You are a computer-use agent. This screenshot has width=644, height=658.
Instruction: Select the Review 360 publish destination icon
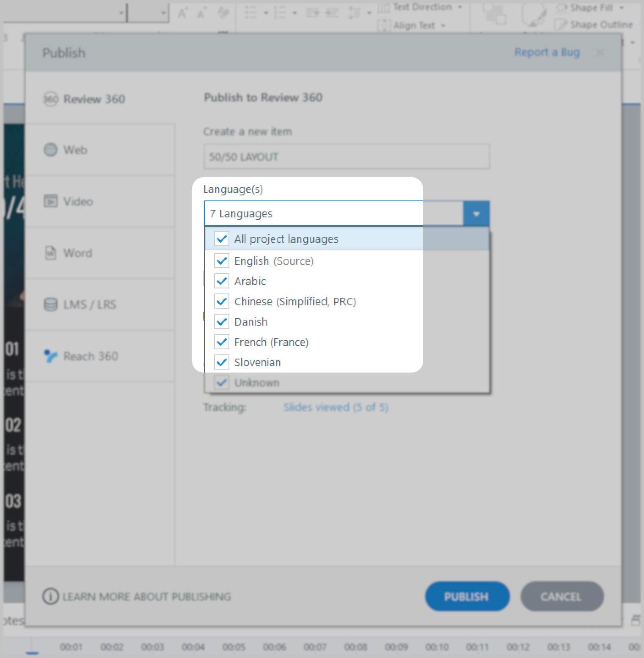[x=51, y=99]
